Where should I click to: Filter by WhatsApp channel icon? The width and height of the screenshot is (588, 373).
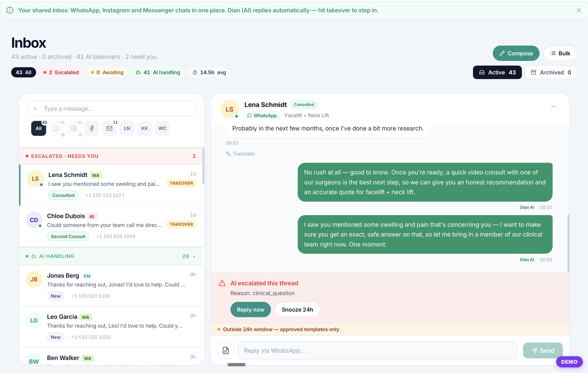coord(56,128)
